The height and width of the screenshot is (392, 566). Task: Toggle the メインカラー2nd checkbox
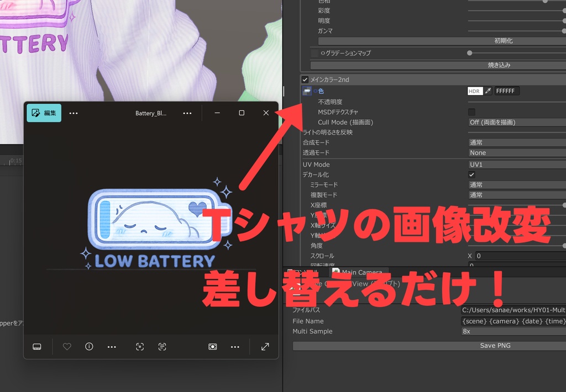[x=305, y=80]
